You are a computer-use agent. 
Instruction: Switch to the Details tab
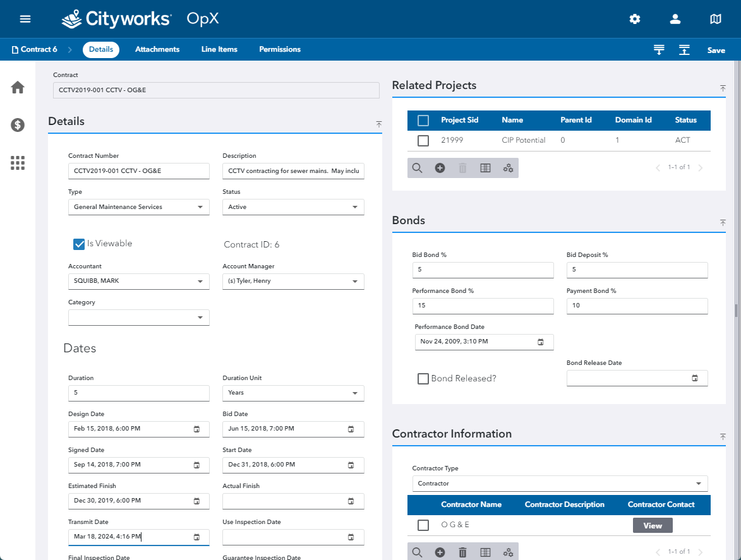point(100,50)
